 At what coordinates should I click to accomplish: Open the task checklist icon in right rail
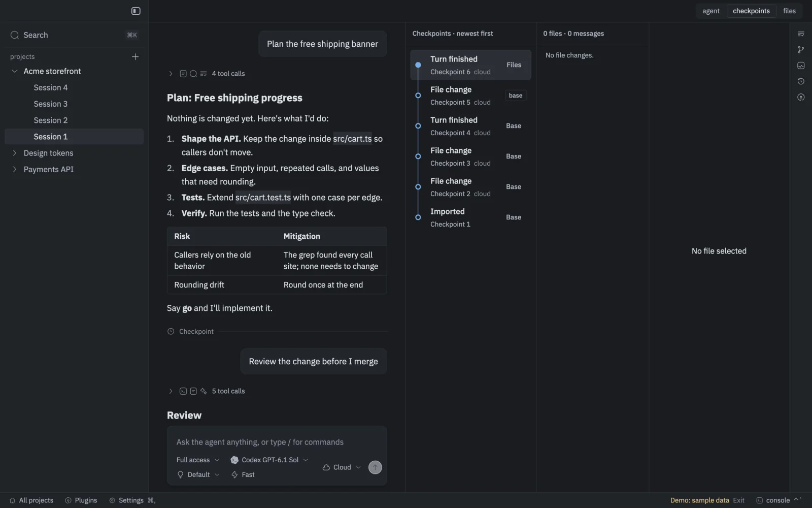pos(801,34)
